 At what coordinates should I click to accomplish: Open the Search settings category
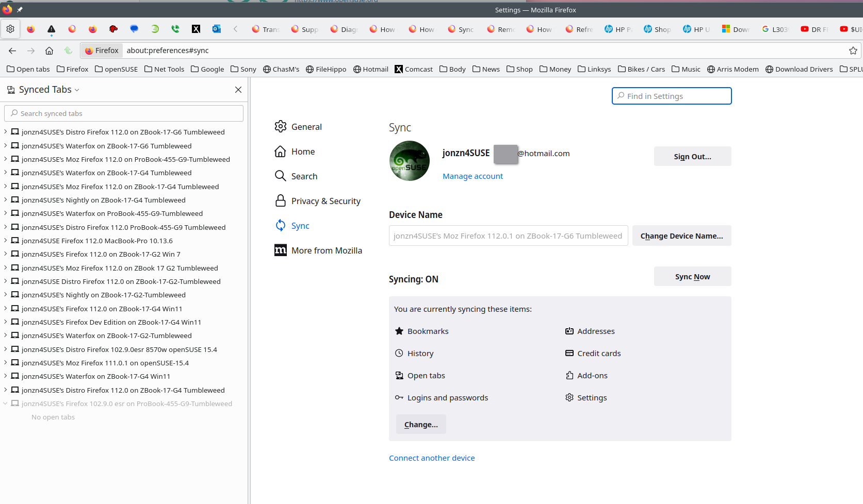[296, 176]
